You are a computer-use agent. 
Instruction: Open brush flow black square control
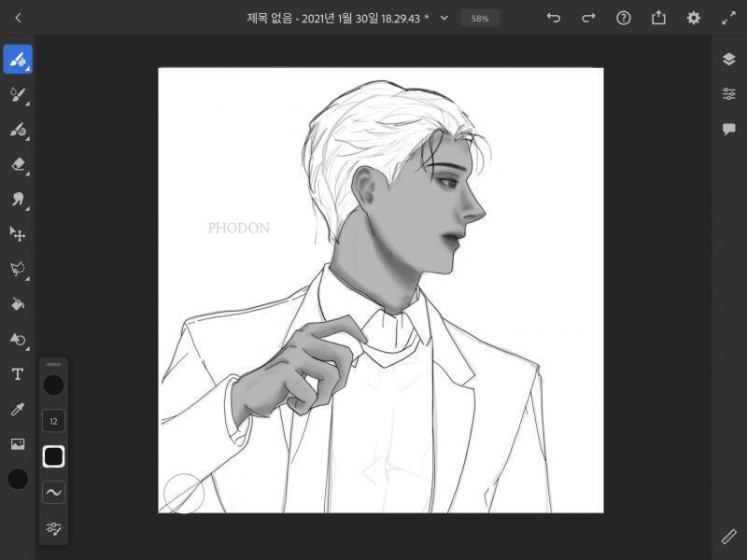[53, 456]
